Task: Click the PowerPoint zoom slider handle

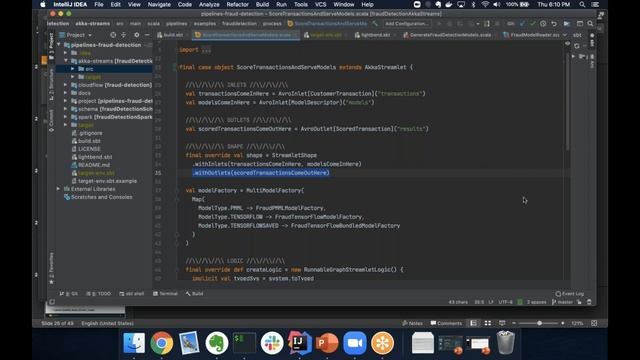Action: [539, 323]
